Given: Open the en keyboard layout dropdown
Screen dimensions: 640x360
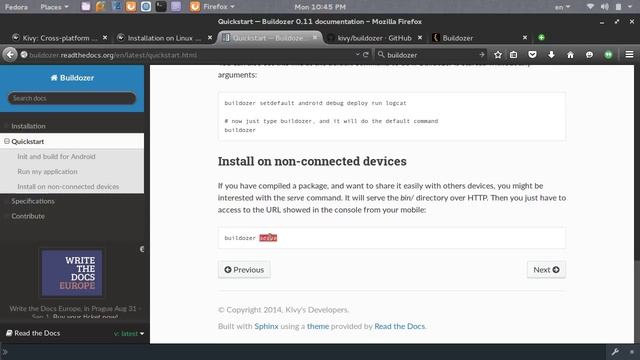Looking at the screenshot, I should point(562,7).
